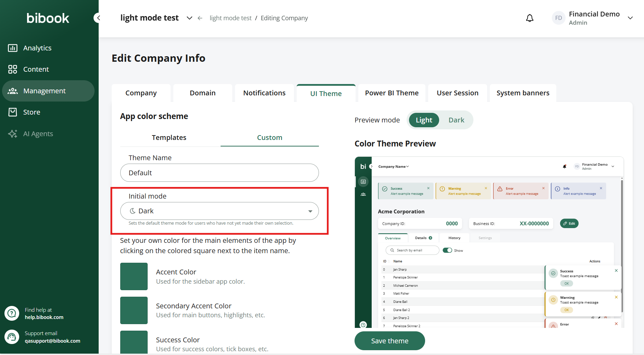The height and width of the screenshot is (355, 644).
Task: Click the FD avatar in the top header
Action: [x=559, y=18]
